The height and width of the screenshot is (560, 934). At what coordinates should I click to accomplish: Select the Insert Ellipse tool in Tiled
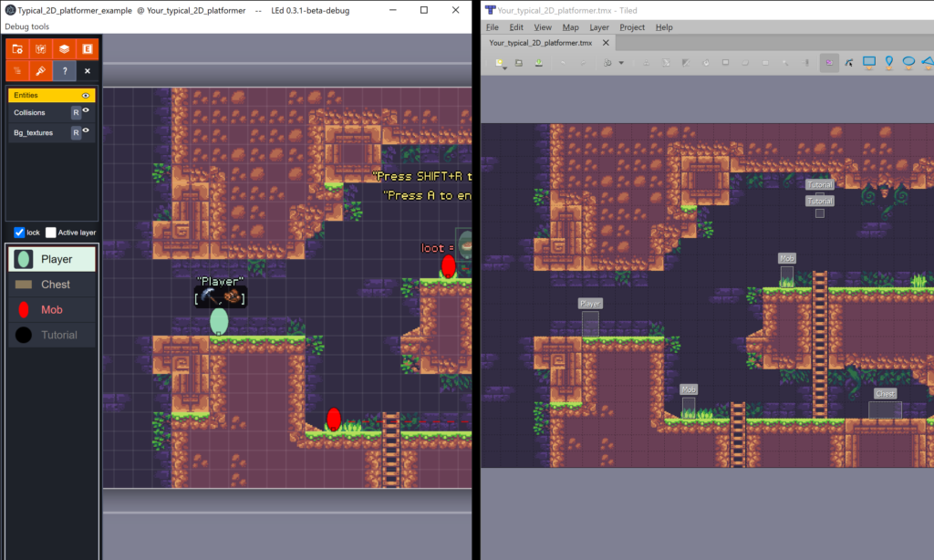[908, 63]
